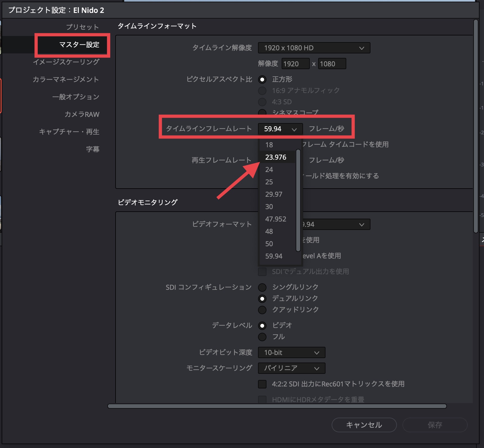Pick 50 in the frame rate list
Image resolution: width=484 pixels, height=448 pixels.
point(277,244)
